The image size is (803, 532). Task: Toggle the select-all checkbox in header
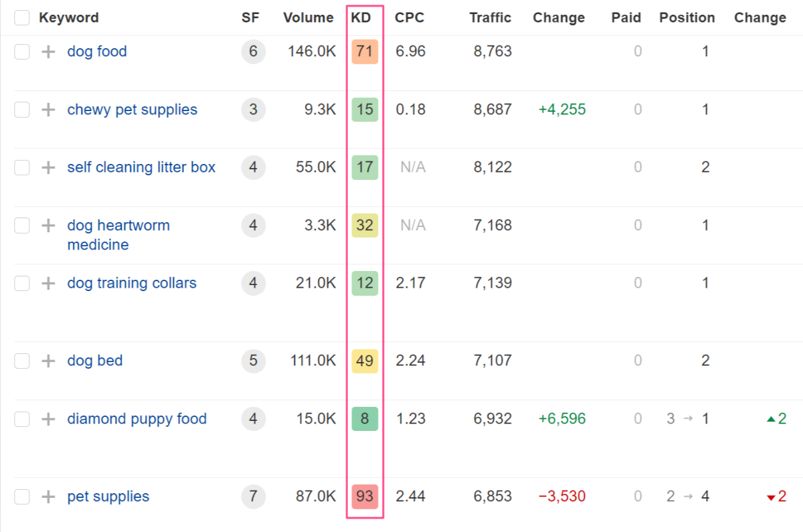22,18
